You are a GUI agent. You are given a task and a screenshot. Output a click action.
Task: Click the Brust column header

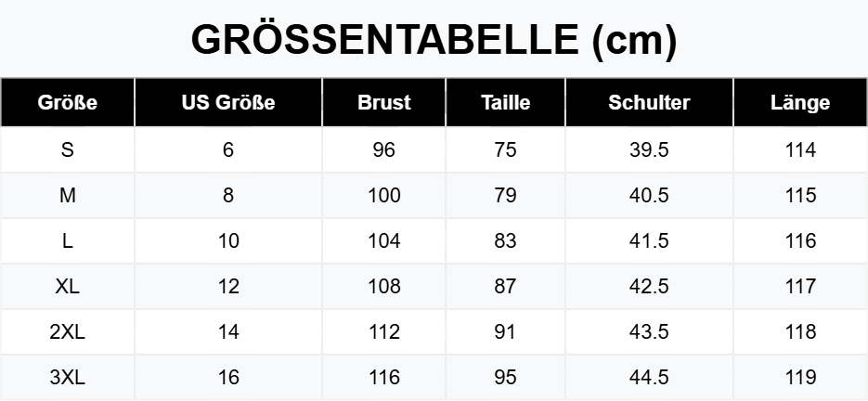(x=383, y=102)
